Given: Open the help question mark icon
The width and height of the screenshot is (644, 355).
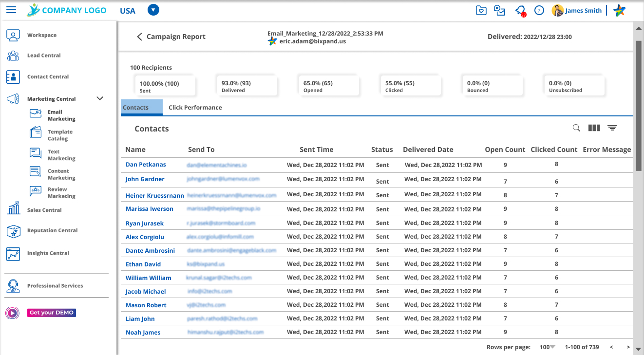Looking at the screenshot, I should click(539, 10).
